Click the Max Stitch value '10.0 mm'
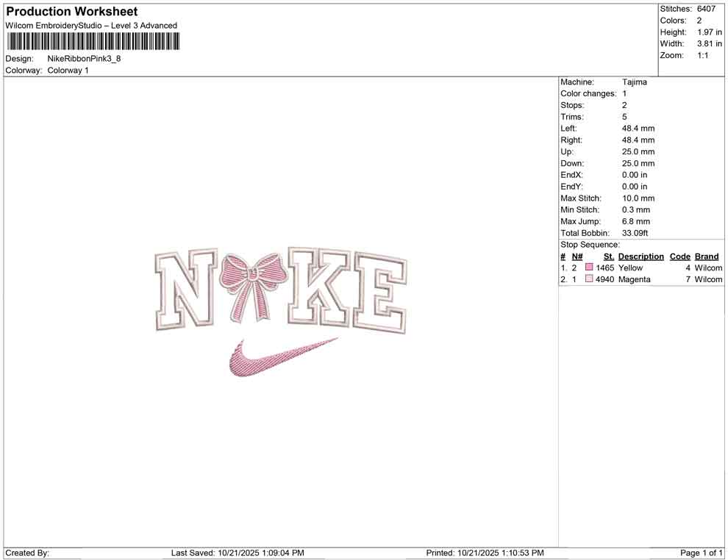This screenshot has width=728, height=560. tap(638, 198)
